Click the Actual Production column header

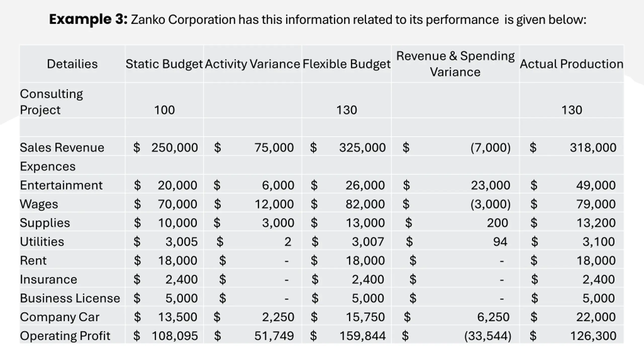click(572, 64)
